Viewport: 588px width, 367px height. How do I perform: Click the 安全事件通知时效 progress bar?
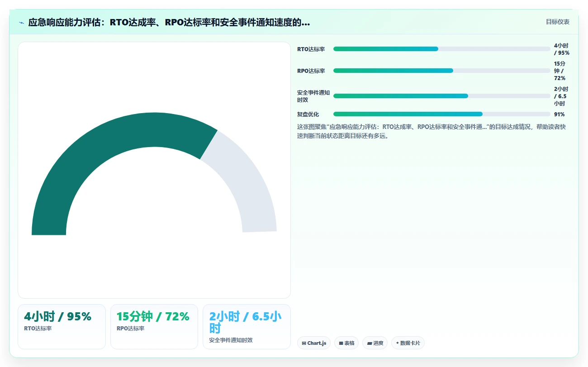click(442, 96)
